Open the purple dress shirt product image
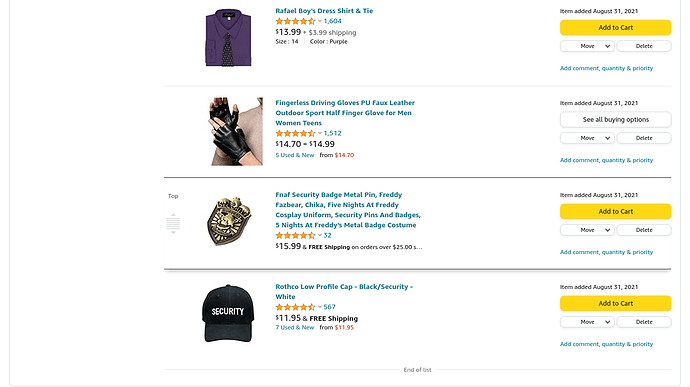Screen dimensions: 690x387 click(228, 38)
